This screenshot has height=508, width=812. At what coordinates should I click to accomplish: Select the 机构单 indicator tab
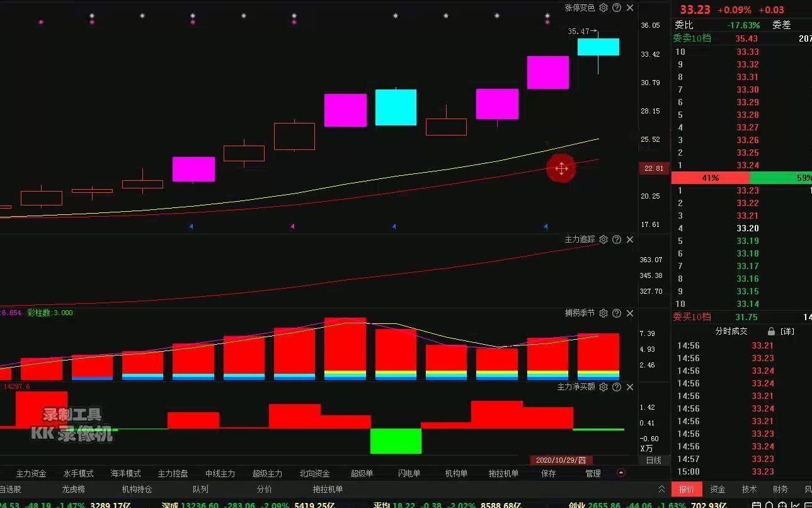[x=457, y=473]
